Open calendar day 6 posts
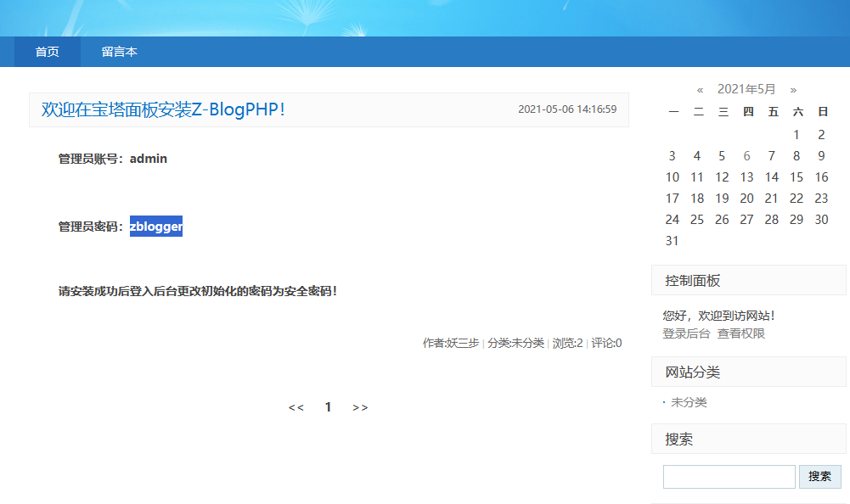This screenshot has width=850, height=504. pos(746,156)
